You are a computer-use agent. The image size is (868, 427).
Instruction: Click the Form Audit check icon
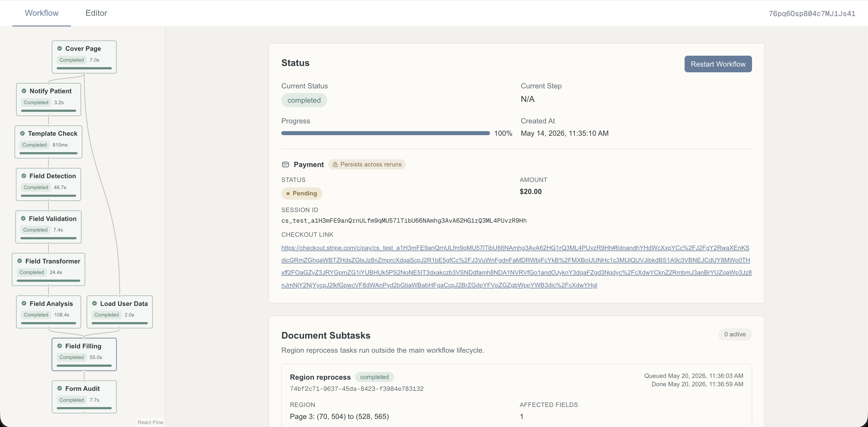click(60, 388)
